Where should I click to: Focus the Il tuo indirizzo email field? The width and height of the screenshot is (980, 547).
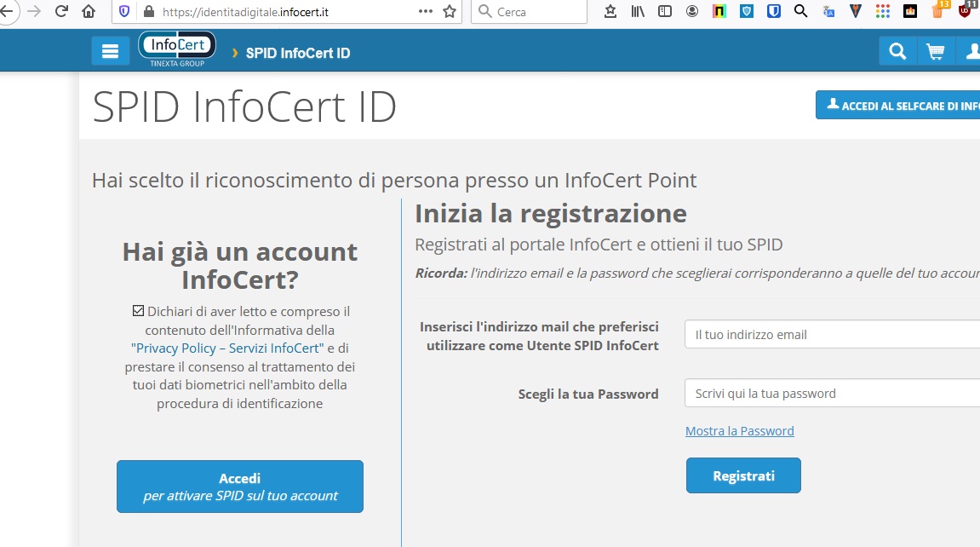(833, 335)
